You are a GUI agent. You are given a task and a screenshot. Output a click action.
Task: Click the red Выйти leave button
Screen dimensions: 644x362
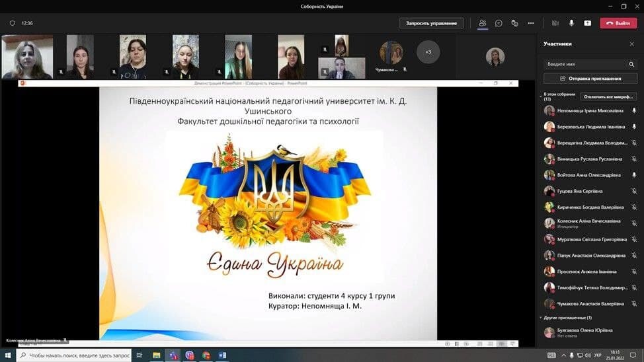(618, 23)
